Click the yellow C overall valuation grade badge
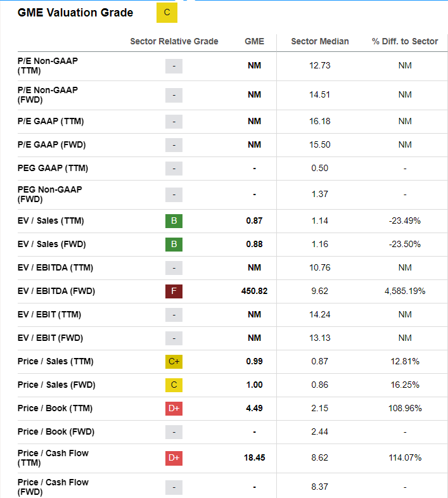Screen dimensions: 448x498 [x=167, y=13]
